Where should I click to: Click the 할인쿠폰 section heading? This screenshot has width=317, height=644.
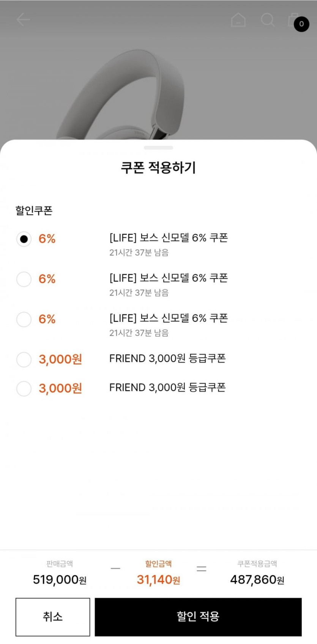(x=34, y=211)
